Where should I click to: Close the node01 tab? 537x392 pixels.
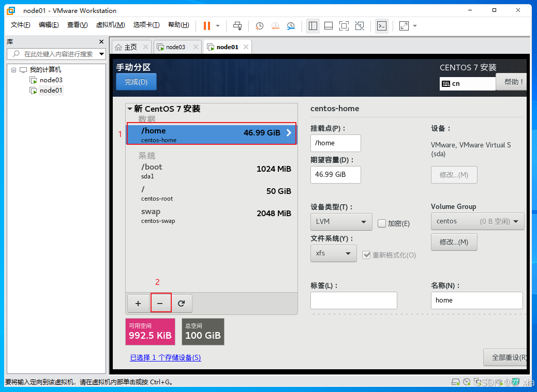click(x=246, y=47)
